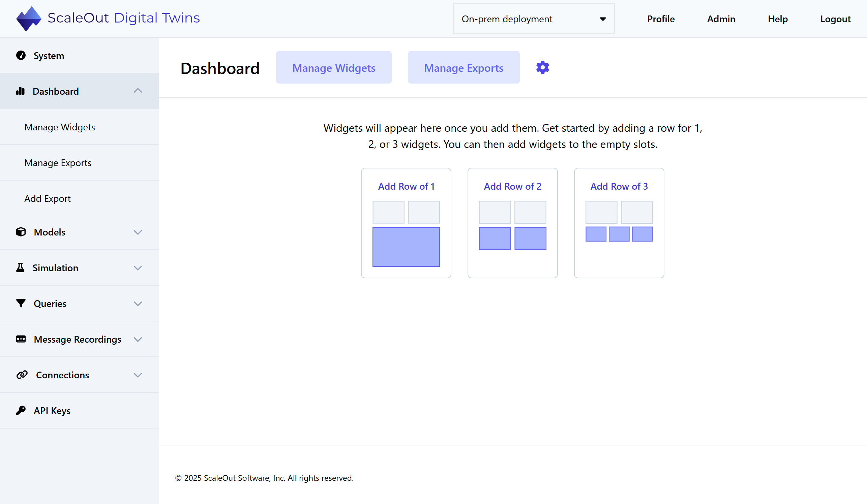Open the System sidebar item
The height and width of the screenshot is (504, 867).
[79, 55]
